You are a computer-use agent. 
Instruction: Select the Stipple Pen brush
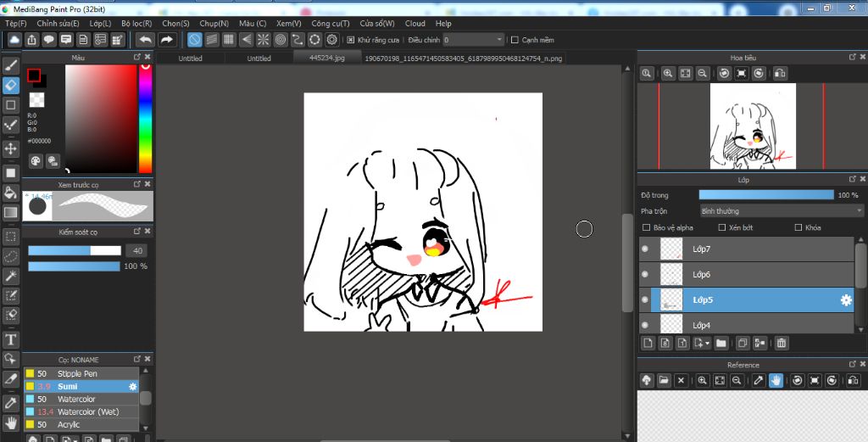coord(81,373)
